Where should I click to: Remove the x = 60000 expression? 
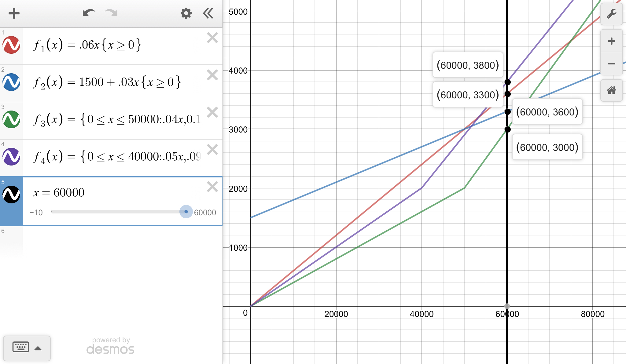point(212,187)
